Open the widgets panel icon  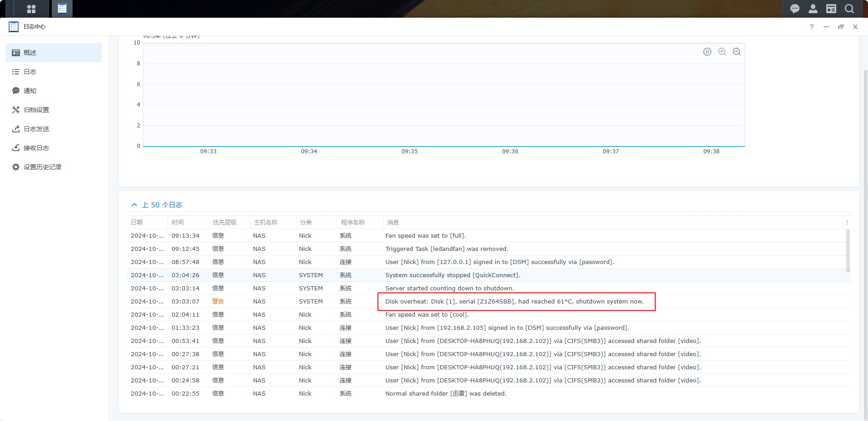[831, 9]
